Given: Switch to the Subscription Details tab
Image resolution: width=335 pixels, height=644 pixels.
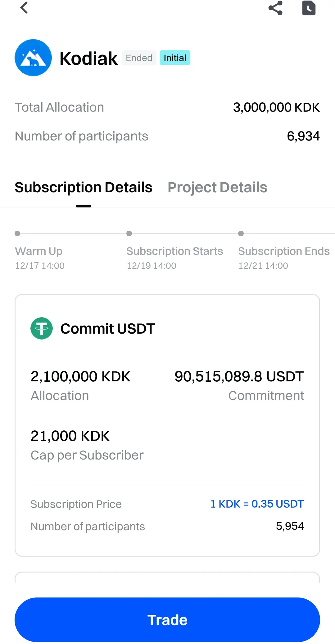Looking at the screenshot, I should [x=84, y=187].
